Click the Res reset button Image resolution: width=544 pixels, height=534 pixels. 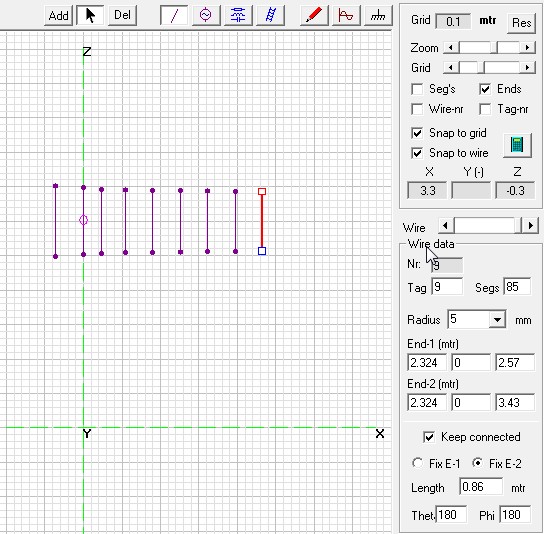(521, 23)
